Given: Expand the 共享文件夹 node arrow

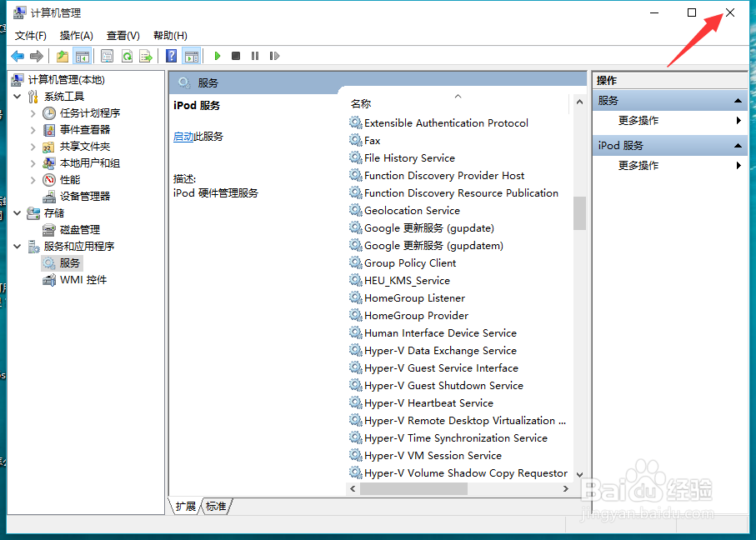Looking at the screenshot, I should 33,147.
